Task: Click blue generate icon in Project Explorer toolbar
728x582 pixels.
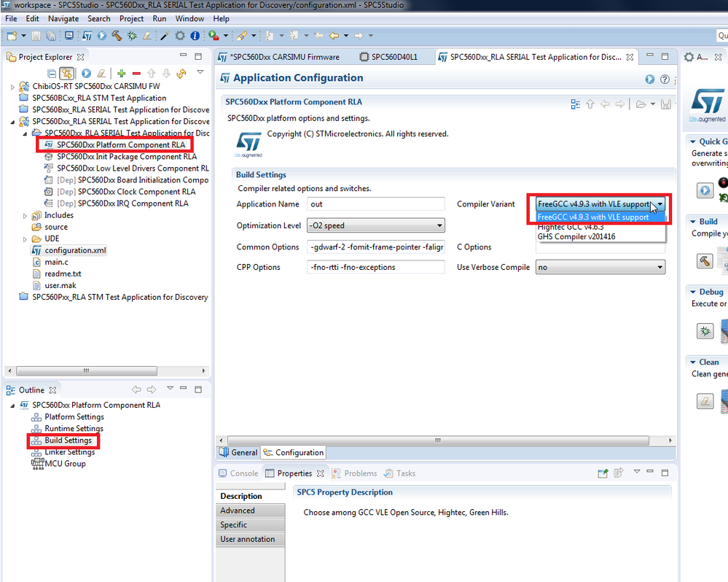Action: pos(87,74)
